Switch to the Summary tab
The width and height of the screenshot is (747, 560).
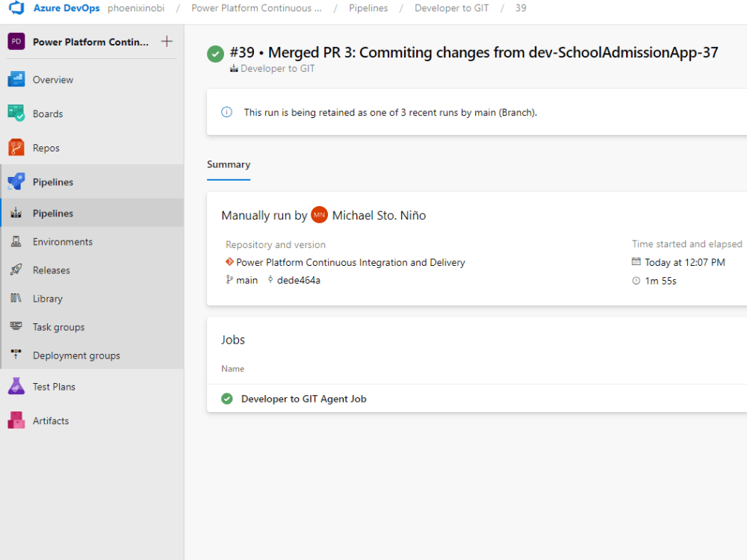pos(229,164)
